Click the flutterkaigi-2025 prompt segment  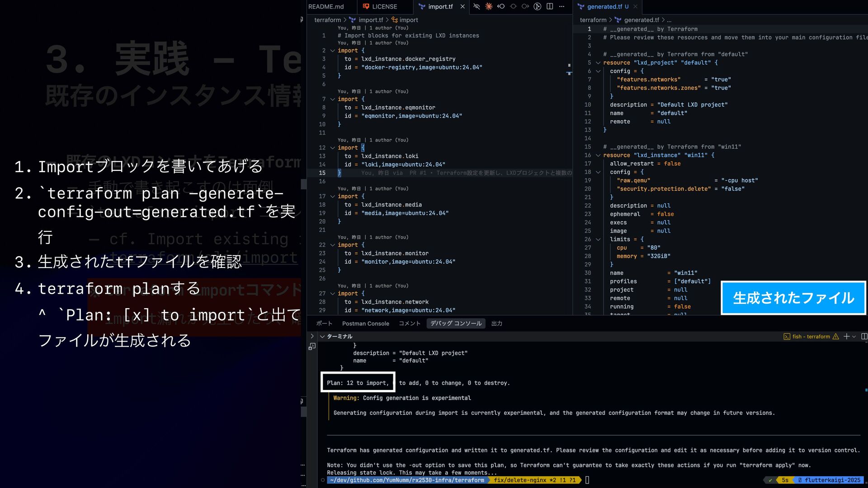tap(829, 480)
